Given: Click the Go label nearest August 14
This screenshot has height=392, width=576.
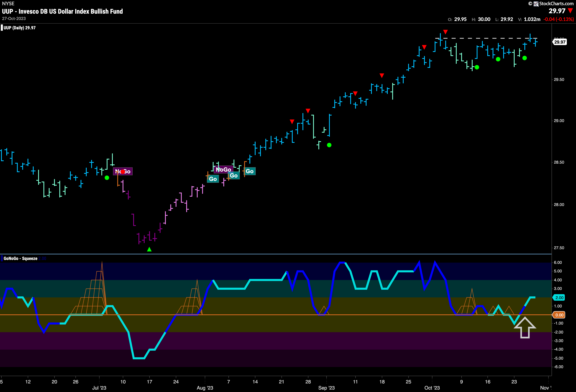Looking at the screenshot, I should (x=250, y=171).
